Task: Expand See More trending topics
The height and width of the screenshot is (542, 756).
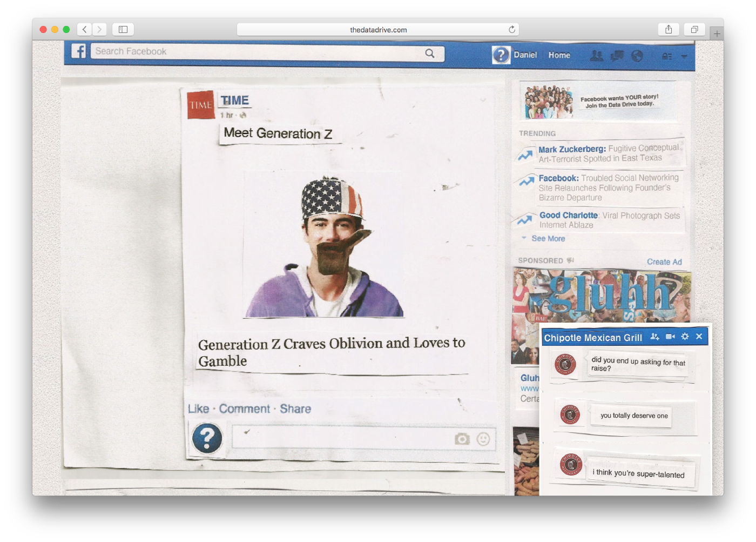Action: click(x=548, y=238)
